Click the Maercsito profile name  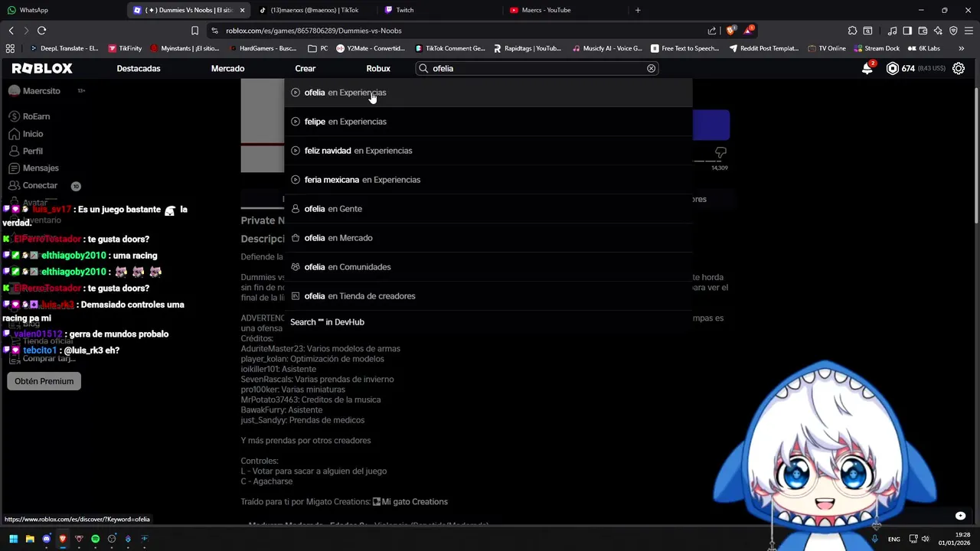[41, 91]
